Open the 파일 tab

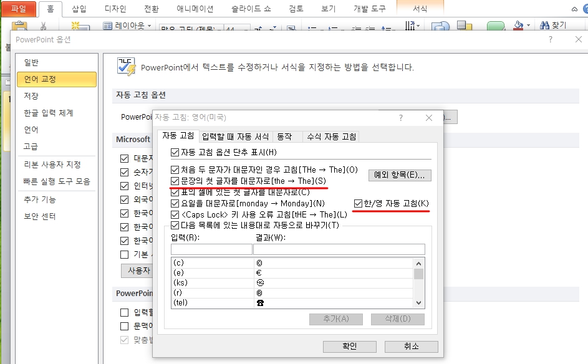[19, 9]
